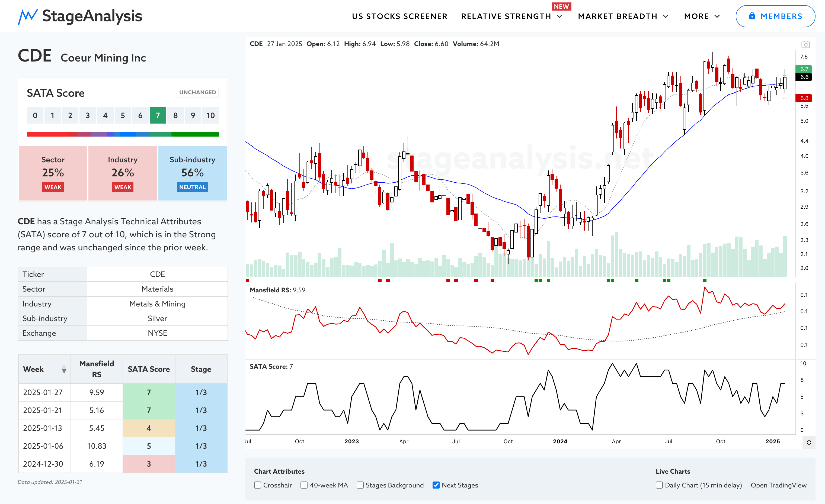Click the 2025-01-21 week cell
Screen dimensions: 825x504
click(x=44, y=410)
